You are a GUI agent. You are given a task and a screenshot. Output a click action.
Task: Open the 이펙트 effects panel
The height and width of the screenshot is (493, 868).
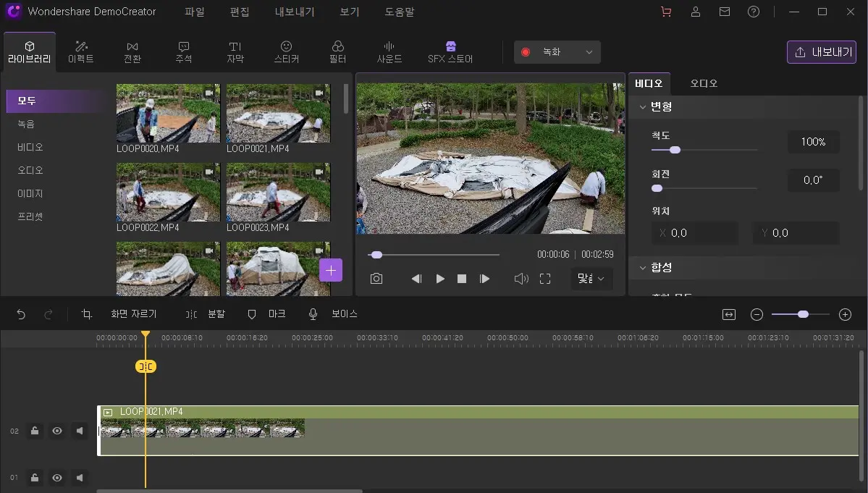[81, 52]
